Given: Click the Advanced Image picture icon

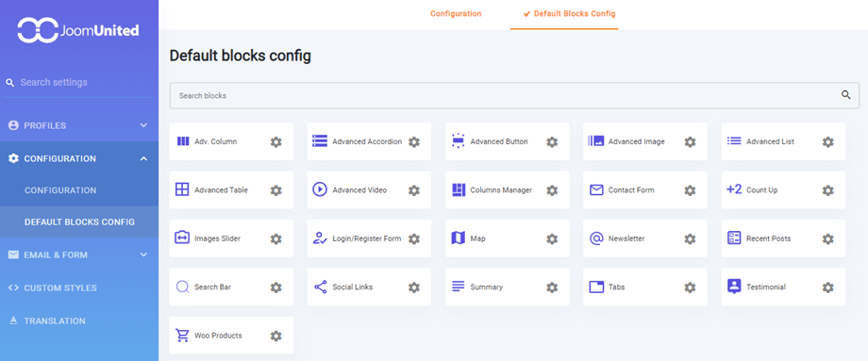Looking at the screenshot, I should [595, 140].
